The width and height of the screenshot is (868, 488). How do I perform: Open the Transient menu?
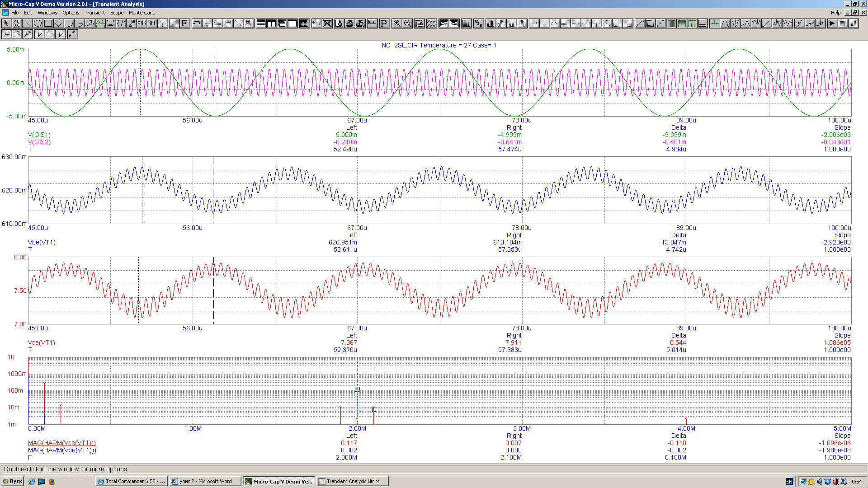click(x=94, y=13)
